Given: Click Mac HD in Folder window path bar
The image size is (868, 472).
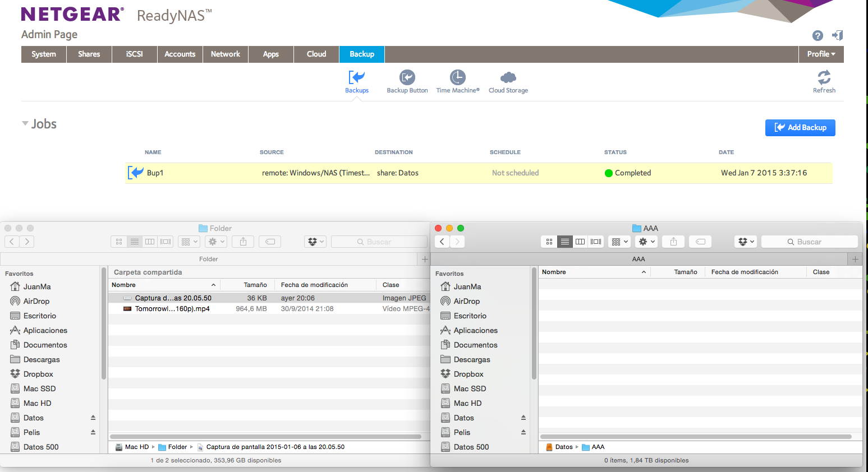Looking at the screenshot, I should 132,447.
